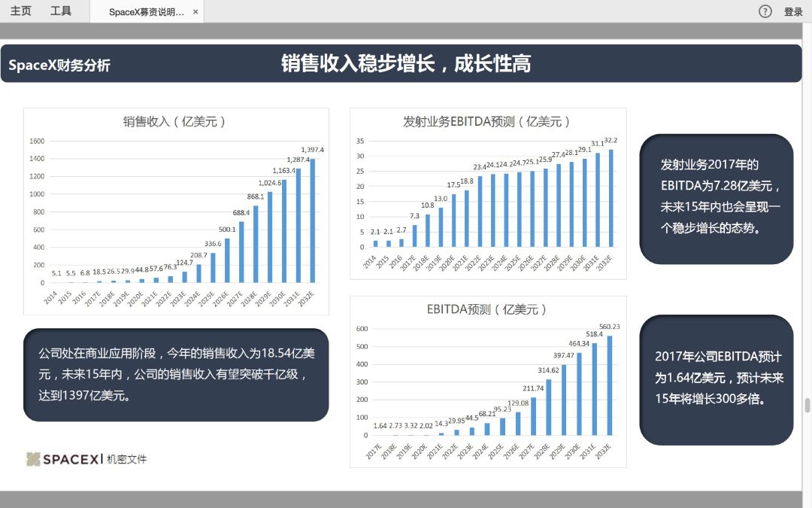
Task: Click the 35 axis label in launch EBITDA chart
Action: pyautogui.click(x=360, y=141)
